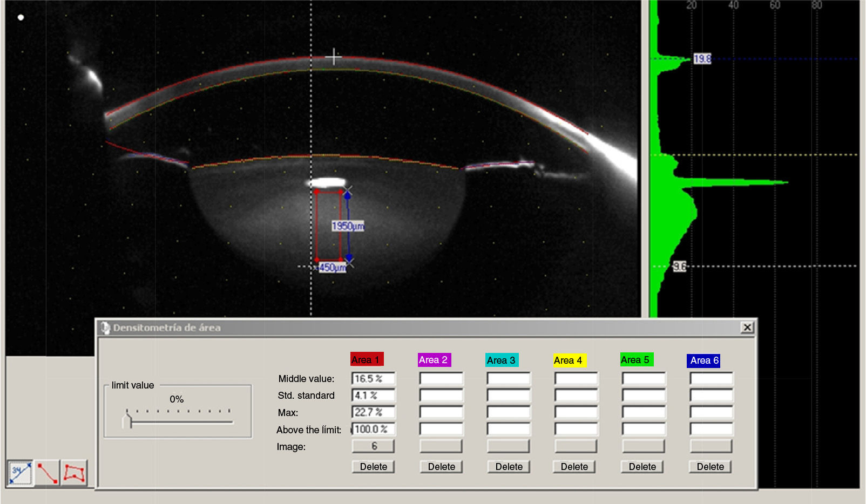Click the Area 1 Middle value field
Image resolution: width=866 pixels, height=504 pixels.
tap(373, 379)
